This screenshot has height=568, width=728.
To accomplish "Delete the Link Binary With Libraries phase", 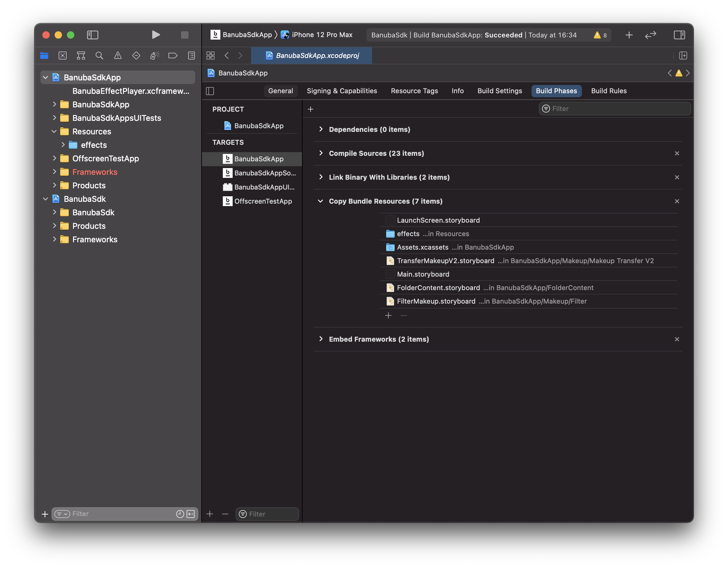I will 677,177.
